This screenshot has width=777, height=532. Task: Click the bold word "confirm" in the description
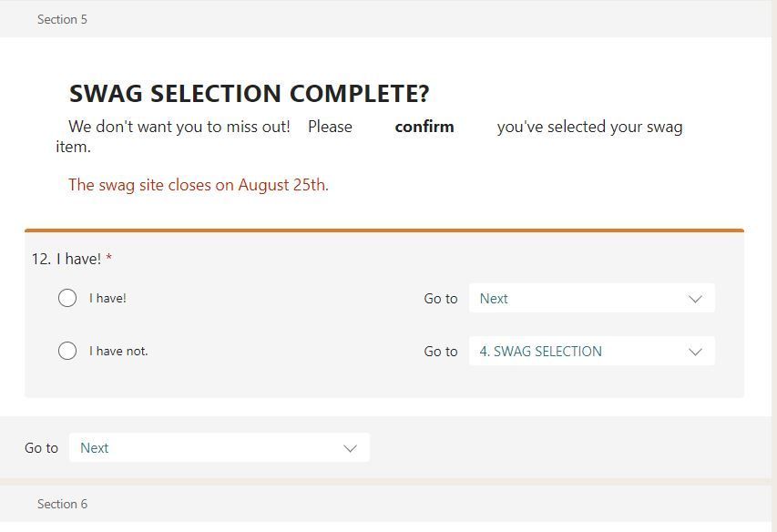click(424, 127)
